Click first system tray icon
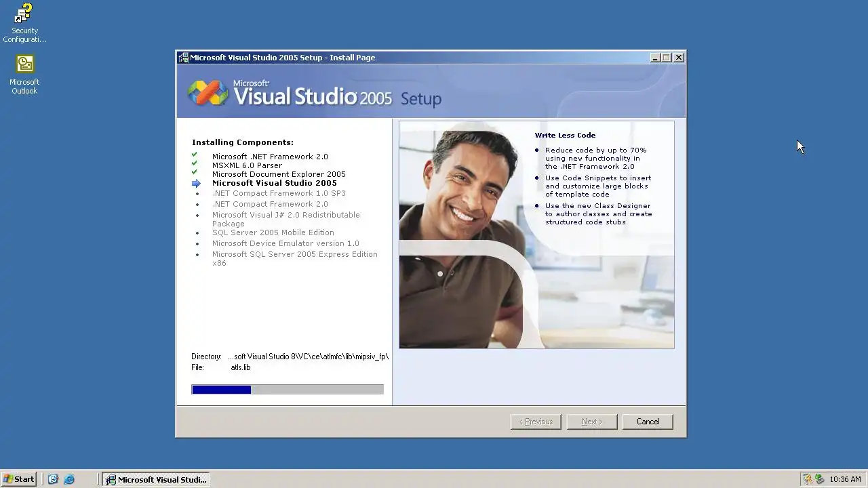Image resolution: width=868 pixels, height=488 pixels. (x=807, y=479)
